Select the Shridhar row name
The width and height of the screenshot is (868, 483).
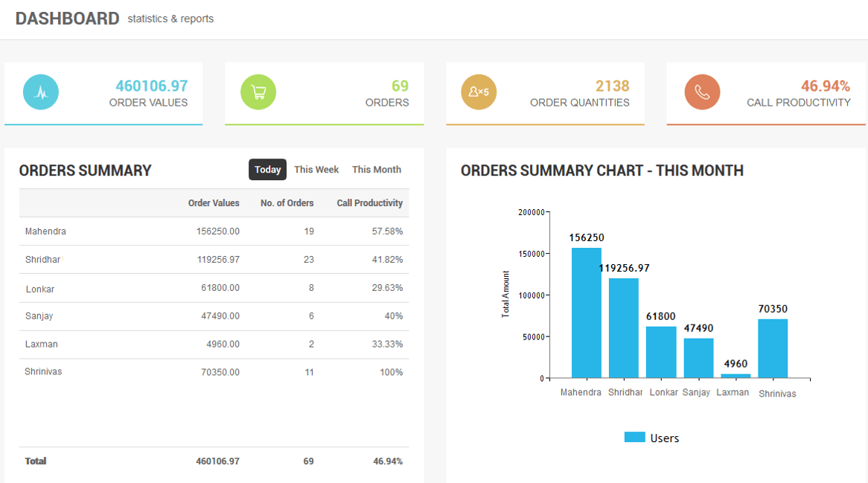[42, 260]
